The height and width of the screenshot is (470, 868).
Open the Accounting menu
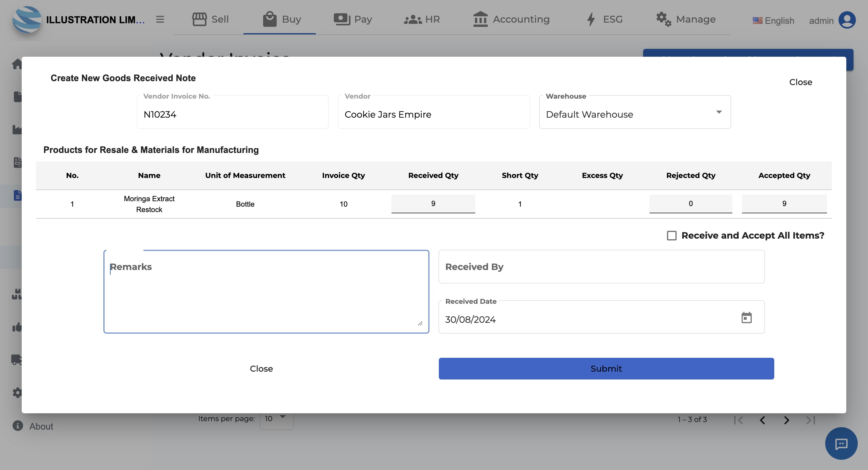click(511, 19)
